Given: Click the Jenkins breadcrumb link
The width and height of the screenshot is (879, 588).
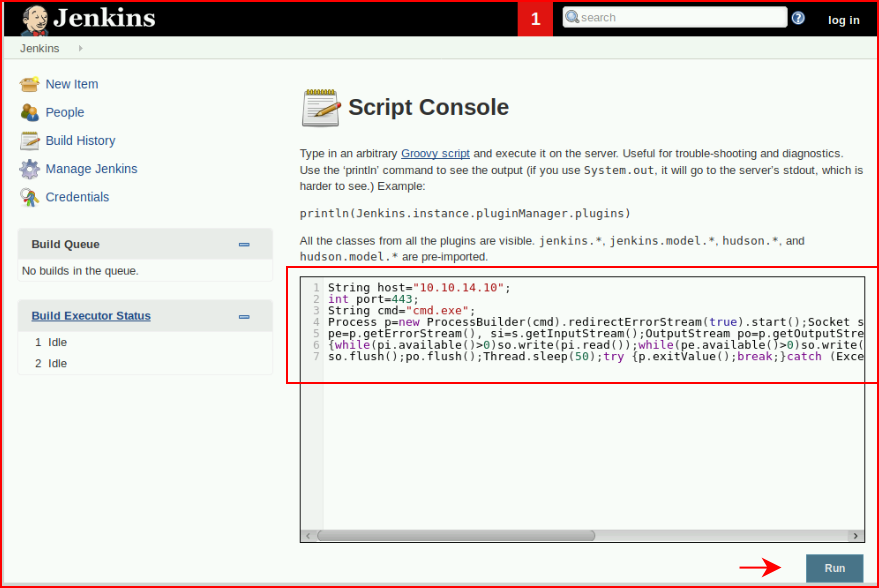Looking at the screenshot, I should coord(39,48).
